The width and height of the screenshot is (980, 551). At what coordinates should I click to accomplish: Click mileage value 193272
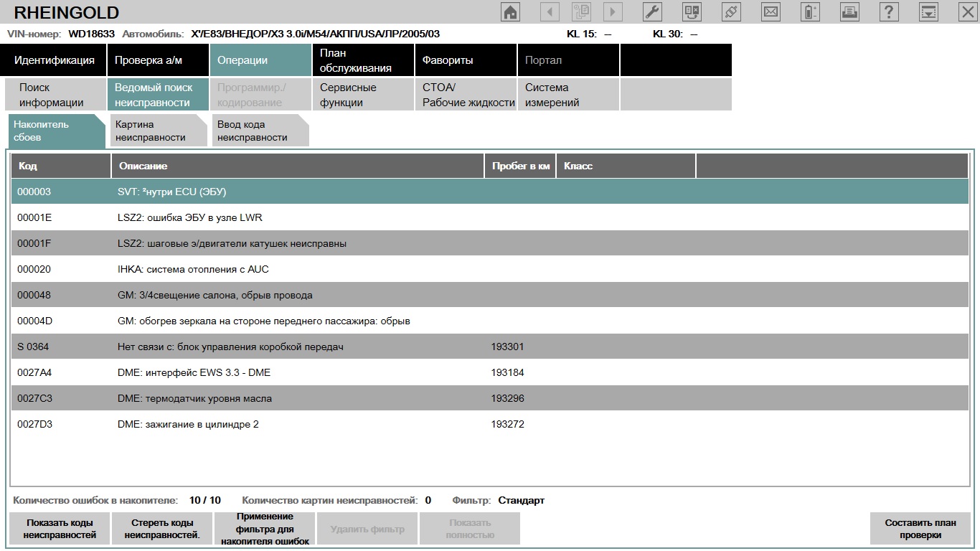(x=508, y=424)
